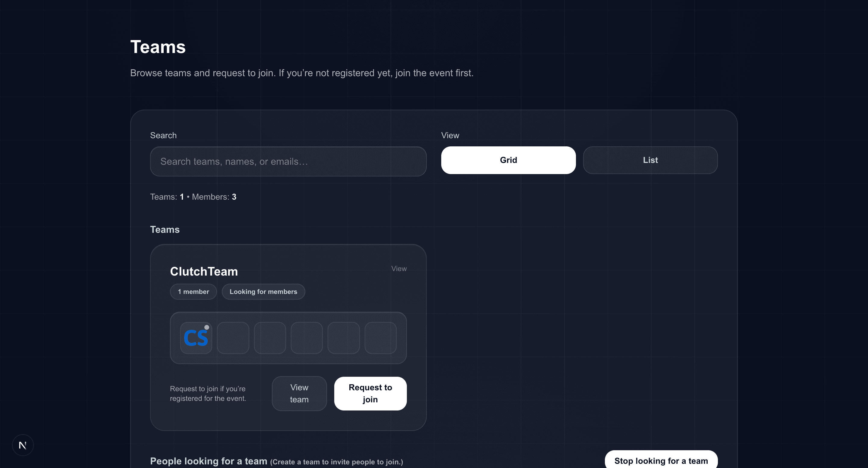Click the Search label above the input

coord(163,135)
